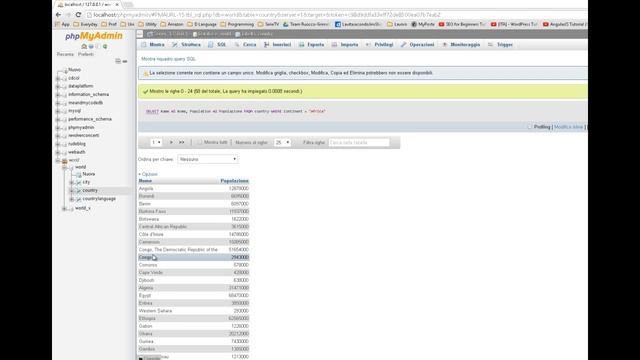Screen dimensions: 640x360
Task: Select the dataplatform database in tree
Action: [x=80, y=86]
